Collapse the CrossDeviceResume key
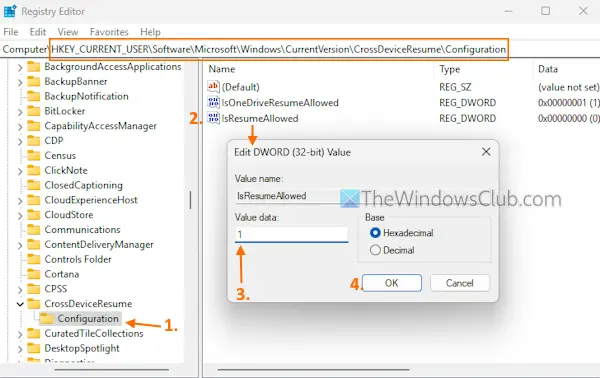Image resolution: width=600 pixels, height=378 pixels. coord(20,304)
